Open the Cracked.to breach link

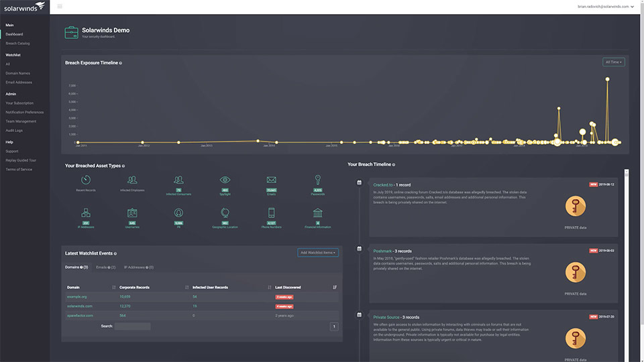click(x=383, y=185)
